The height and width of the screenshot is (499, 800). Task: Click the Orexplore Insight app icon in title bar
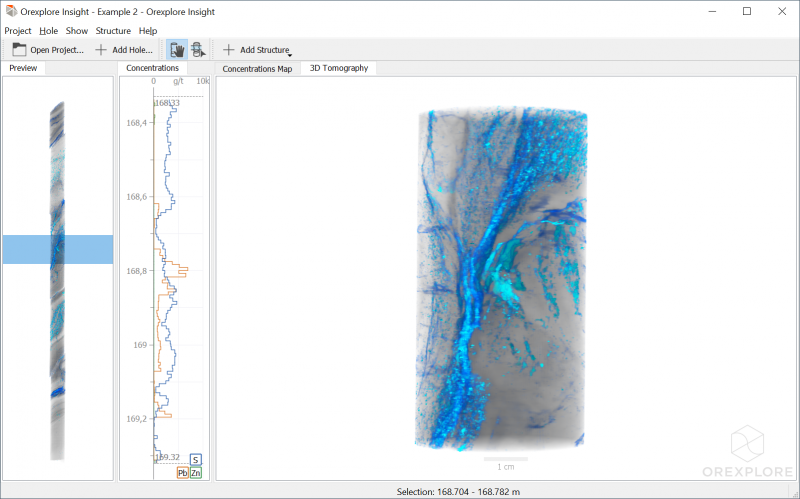pyautogui.click(x=11, y=11)
